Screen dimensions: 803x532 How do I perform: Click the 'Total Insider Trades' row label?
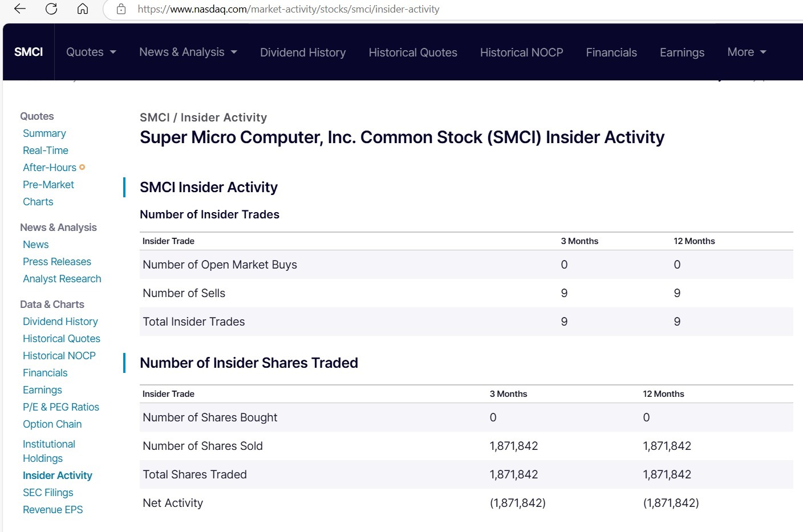coord(194,322)
